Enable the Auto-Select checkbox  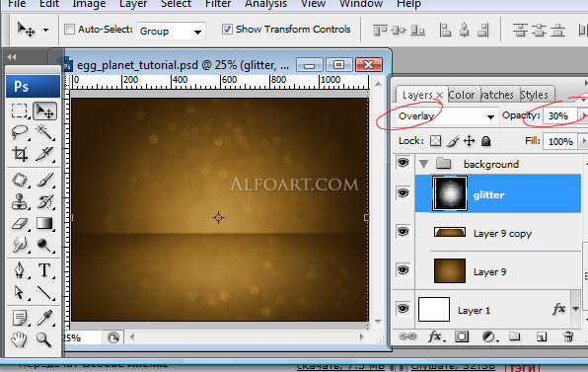(x=69, y=30)
